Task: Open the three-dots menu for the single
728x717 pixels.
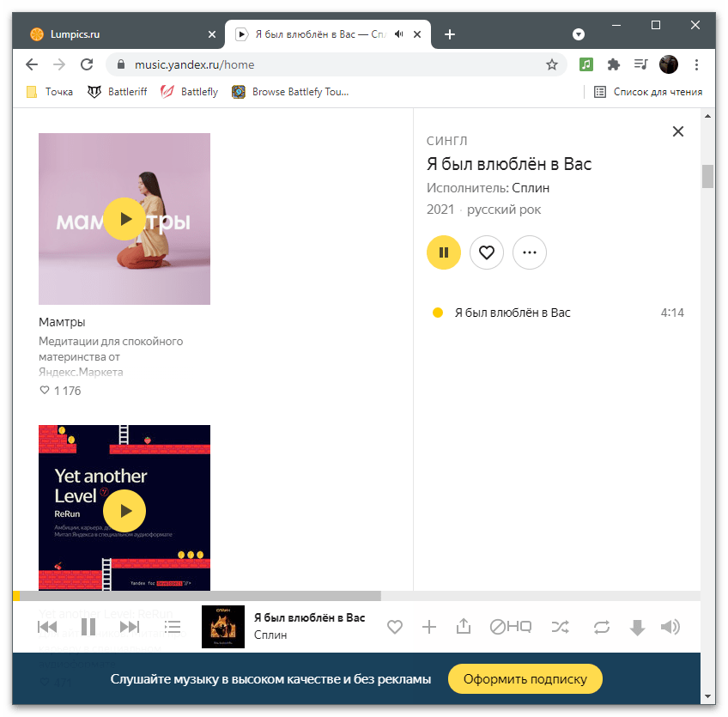Action: 530,252
